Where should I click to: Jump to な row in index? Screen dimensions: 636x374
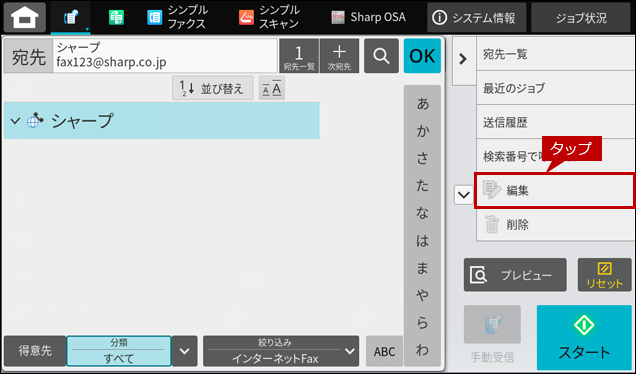tap(422, 213)
